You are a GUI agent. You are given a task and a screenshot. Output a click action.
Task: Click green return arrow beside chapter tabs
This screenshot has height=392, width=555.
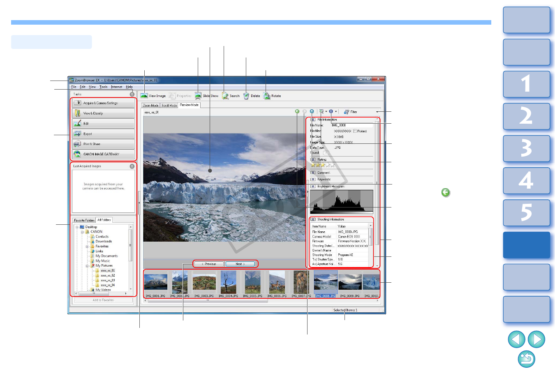(x=446, y=192)
